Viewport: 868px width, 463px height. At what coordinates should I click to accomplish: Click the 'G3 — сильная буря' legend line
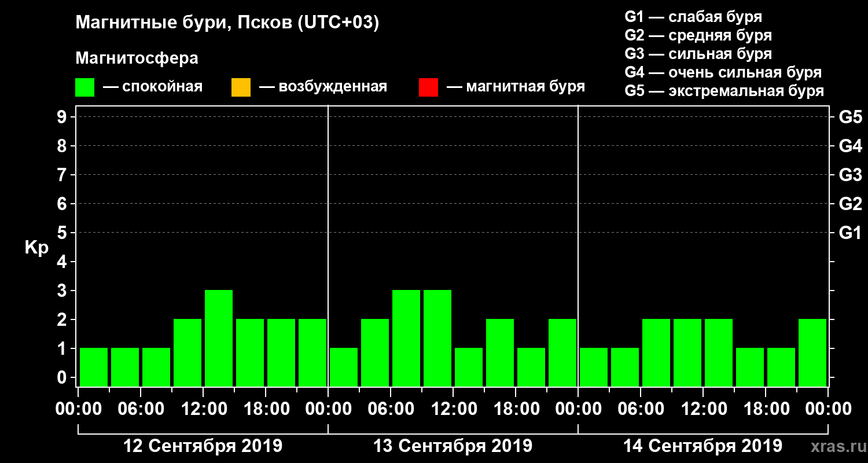point(698,54)
